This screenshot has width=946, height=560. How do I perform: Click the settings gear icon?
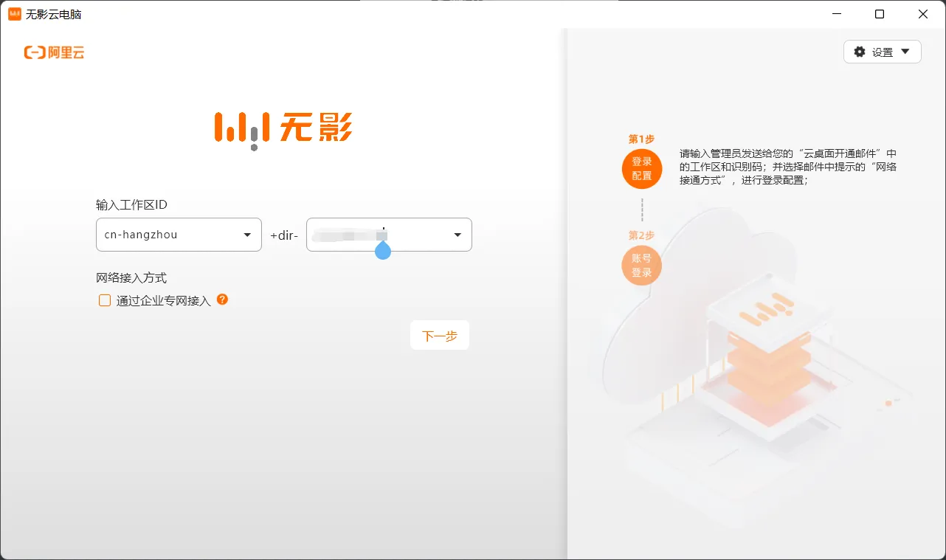860,52
